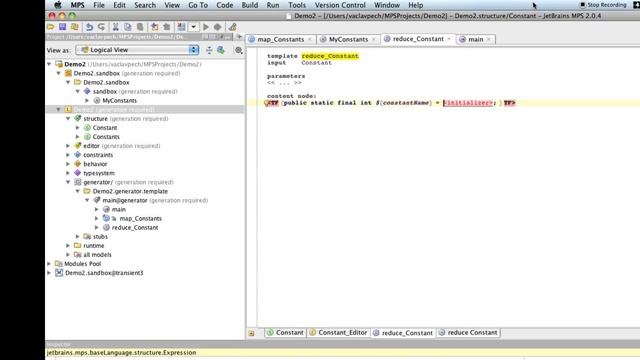Select Constants concept in the tree

pos(106,137)
